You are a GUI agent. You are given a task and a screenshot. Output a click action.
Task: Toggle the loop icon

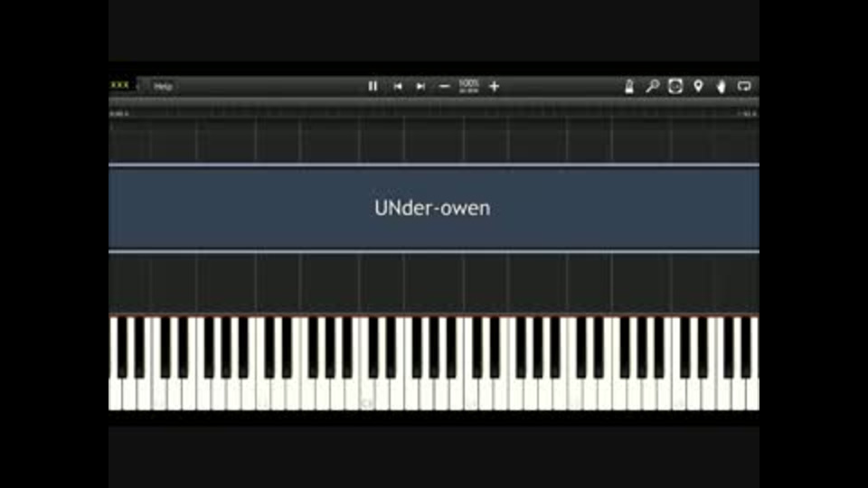(x=744, y=87)
